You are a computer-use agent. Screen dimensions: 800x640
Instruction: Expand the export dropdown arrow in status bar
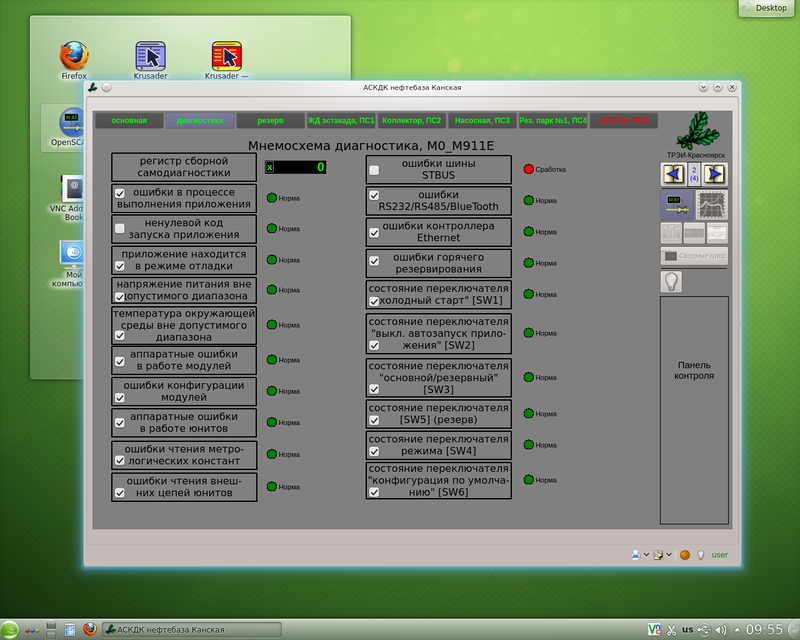669,554
